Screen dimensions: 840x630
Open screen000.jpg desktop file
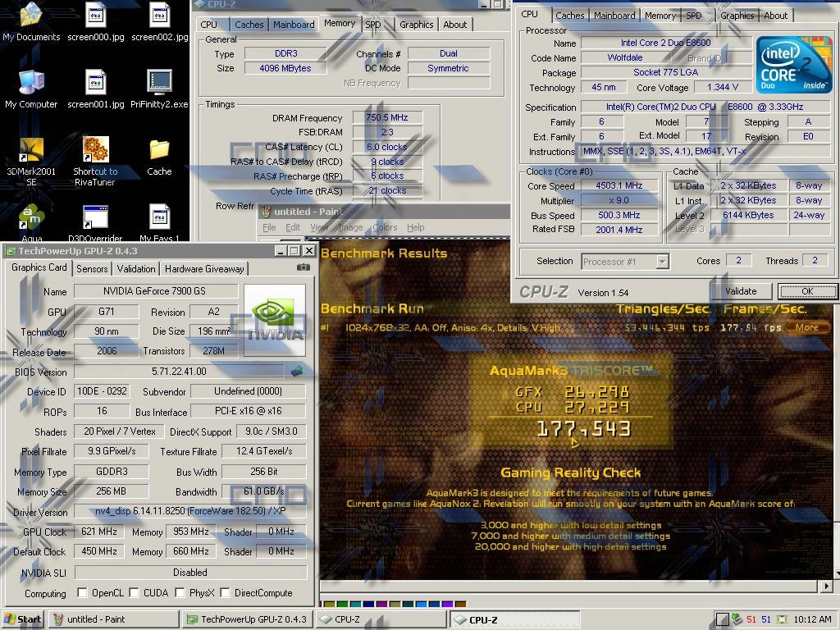tap(95, 21)
